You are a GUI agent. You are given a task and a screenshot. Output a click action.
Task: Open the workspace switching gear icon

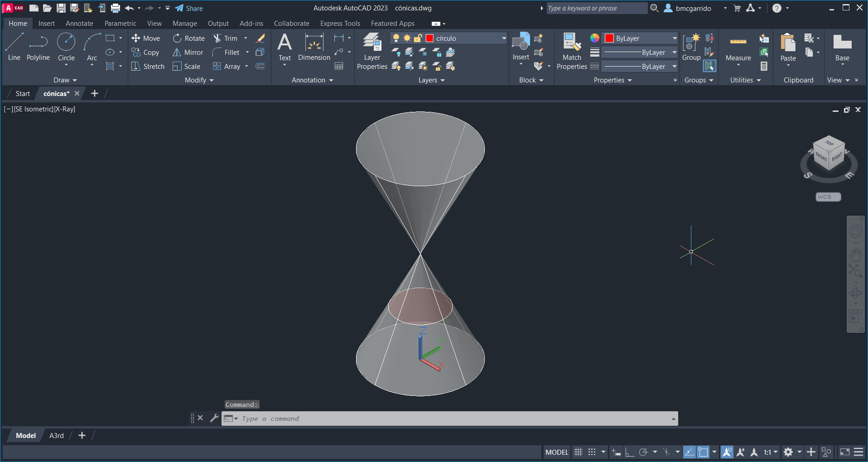coord(788,452)
